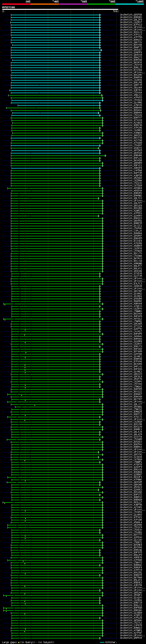Click the orange ~40% identity legend segment
The image size is (146, 644).
(45, 4)
